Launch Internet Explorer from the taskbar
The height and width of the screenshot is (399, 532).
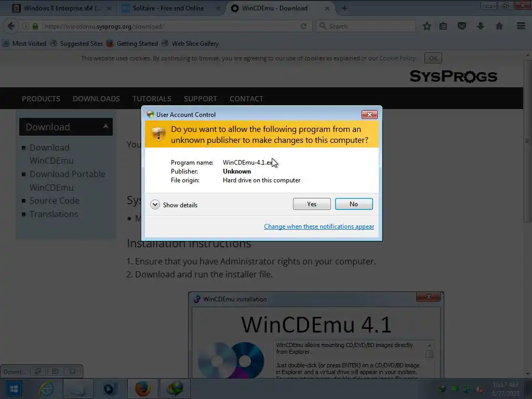[x=46, y=389]
